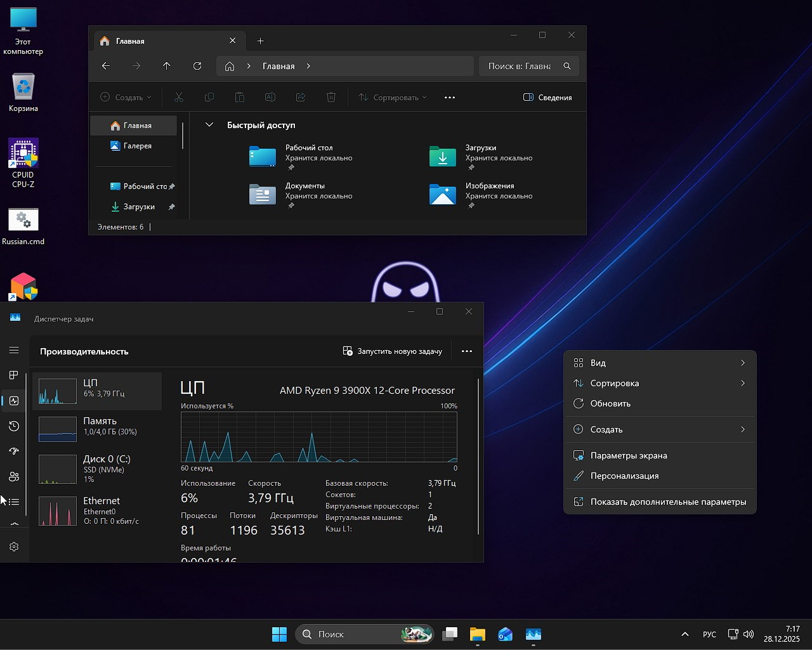Open App history tab in Task Manager

pyautogui.click(x=14, y=426)
